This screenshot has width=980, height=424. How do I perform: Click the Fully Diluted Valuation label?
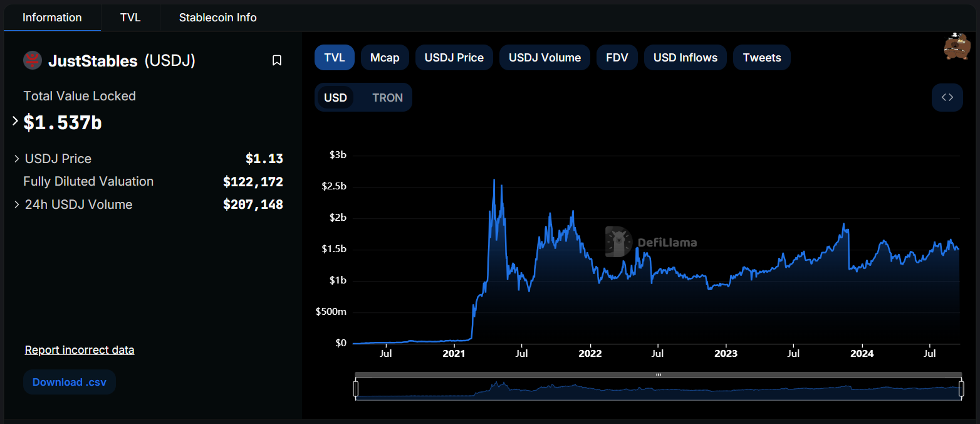[88, 181]
